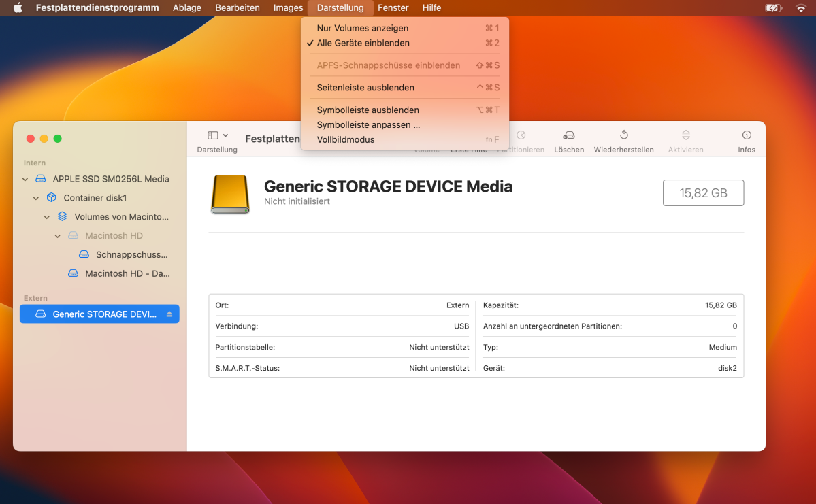Collapse the APPLE SSD SM0256L Media tree

[x=25, y=179]
